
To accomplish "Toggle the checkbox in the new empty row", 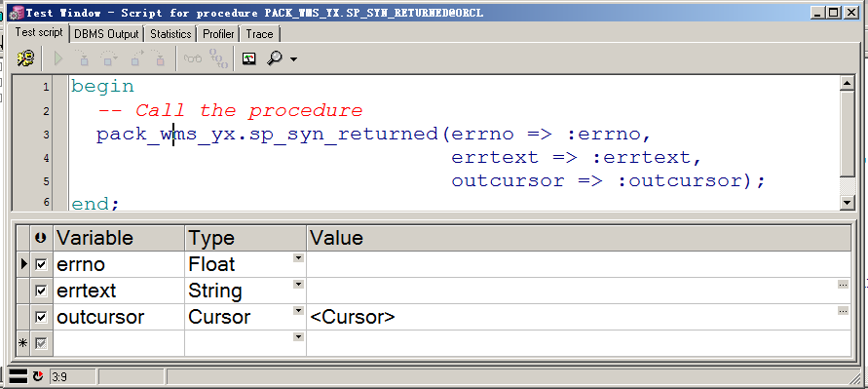I will tap(41, 343).
